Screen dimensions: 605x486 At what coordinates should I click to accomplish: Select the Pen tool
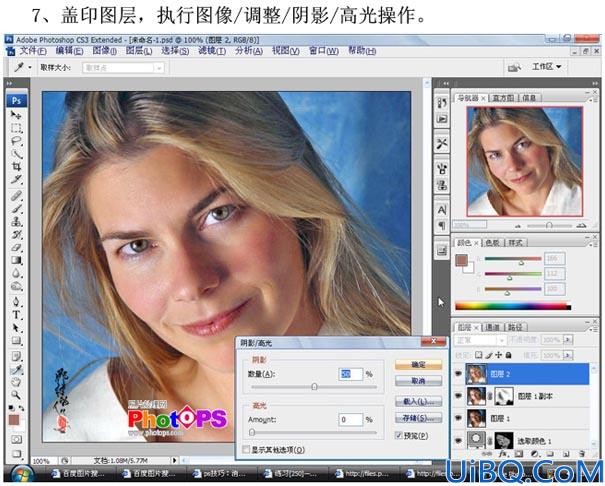[x=16, y=302]
